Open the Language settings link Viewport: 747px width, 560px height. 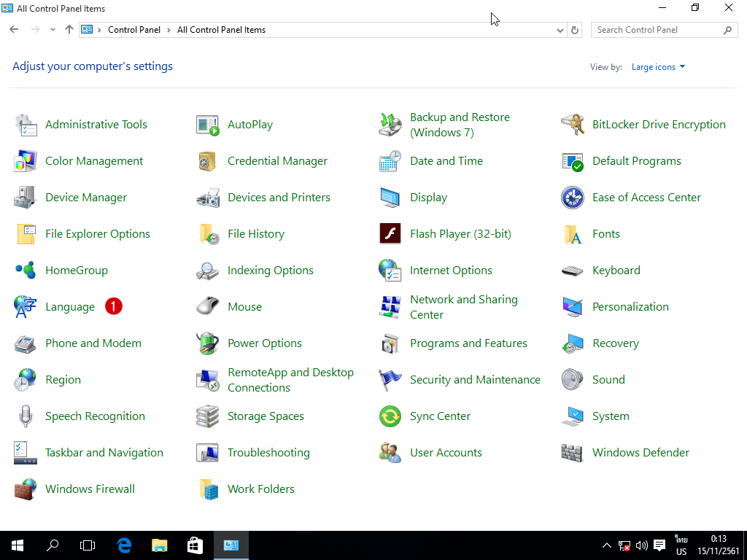pos(70,307)
